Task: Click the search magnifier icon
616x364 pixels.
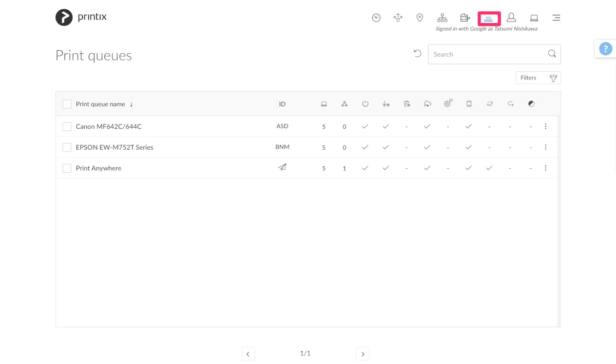Action: point(552,54)
